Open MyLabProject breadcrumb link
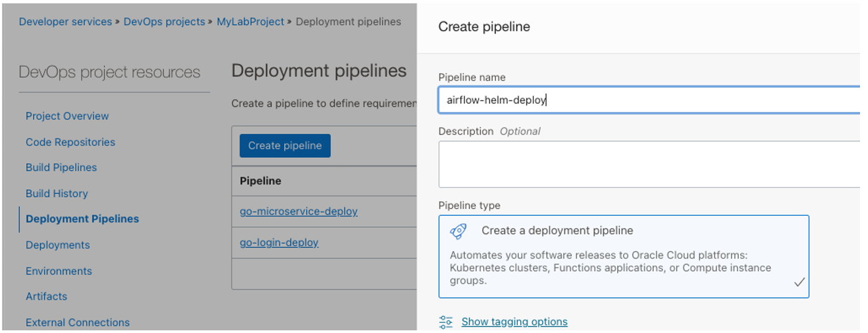Viewport: 868px width, 333px height. pyautogui.click(x=250, y=22)
